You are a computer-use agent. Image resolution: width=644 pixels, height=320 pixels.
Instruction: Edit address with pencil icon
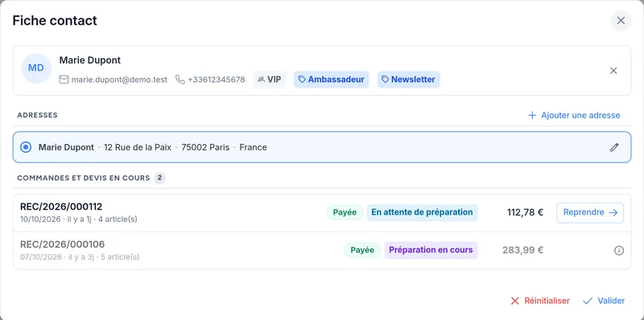click(614, 147)
